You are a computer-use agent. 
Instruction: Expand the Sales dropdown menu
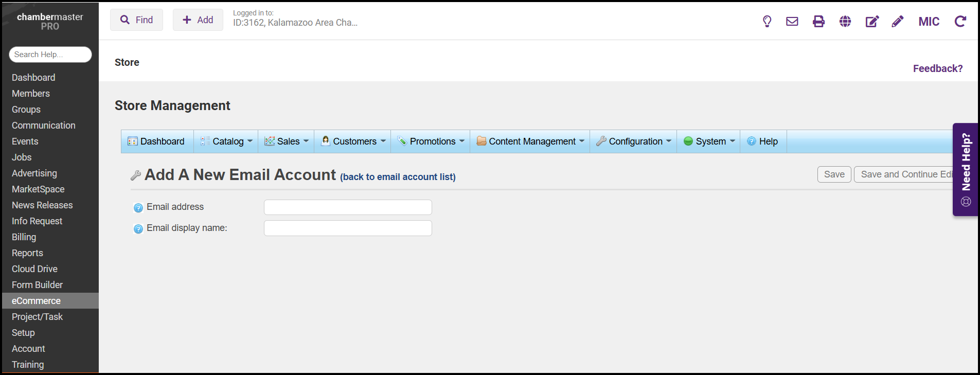tap(286, 141)
